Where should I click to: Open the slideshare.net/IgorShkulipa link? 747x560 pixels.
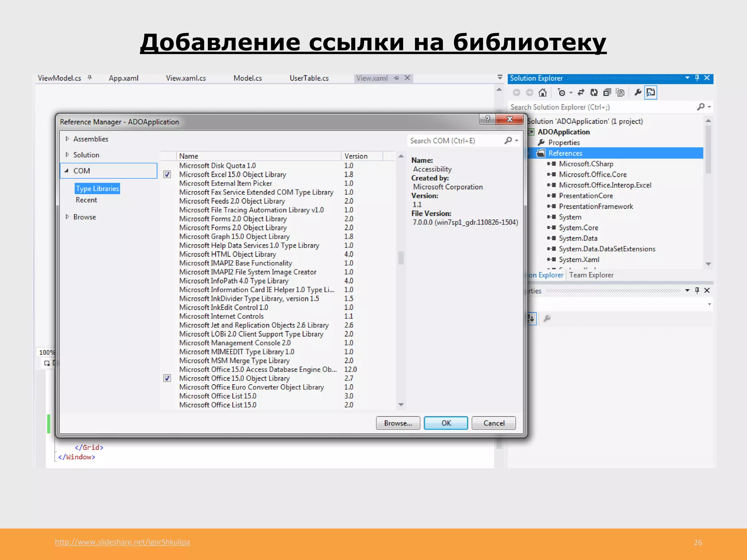(122, 542)
